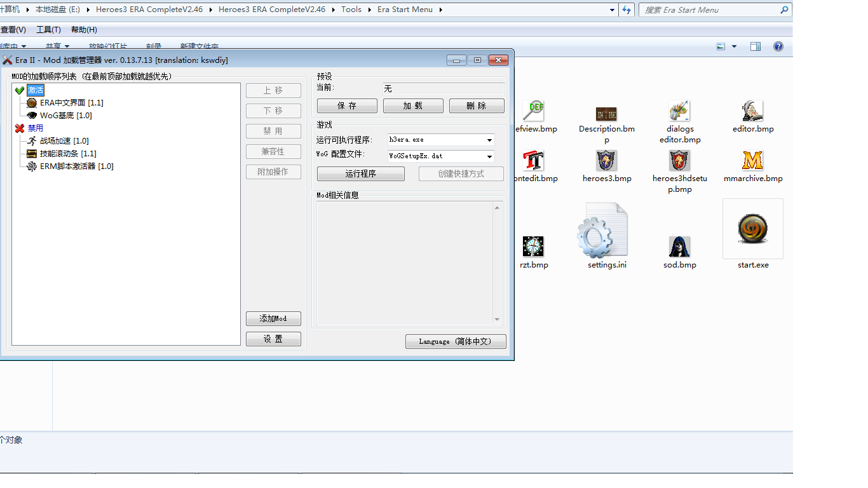The height and width of the screenshot is (488, 868).
Task: Click the red X disabled-group icon
Action: pyautogui.click(x=19, y=128)
